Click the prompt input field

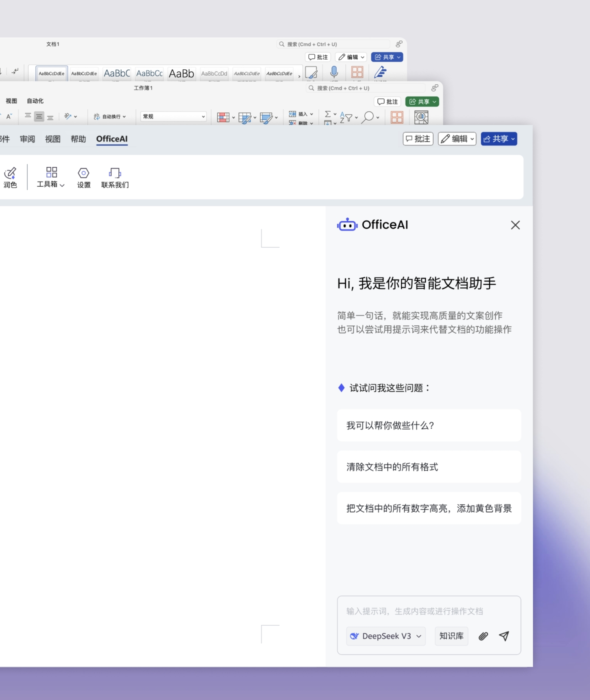pyautogui.click(x=428, y=611)
